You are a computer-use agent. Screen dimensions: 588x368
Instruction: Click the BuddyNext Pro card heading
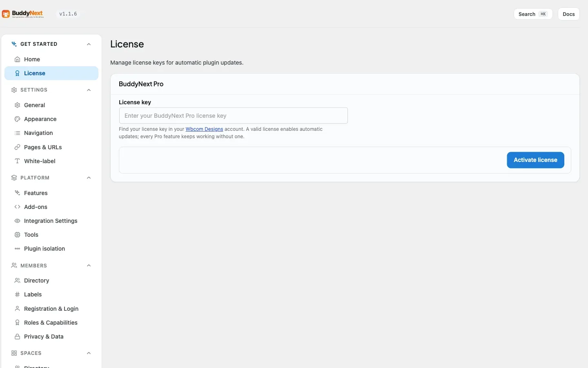141,84
